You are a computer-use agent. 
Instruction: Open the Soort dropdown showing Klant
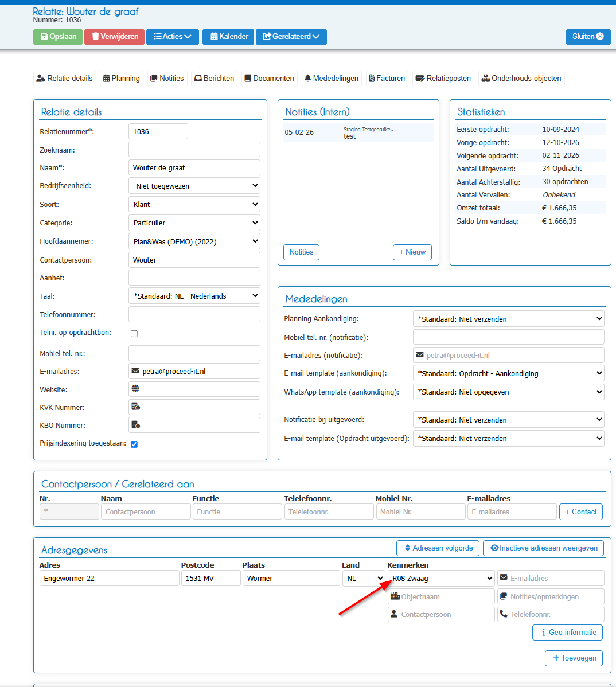tap(194, 204)
